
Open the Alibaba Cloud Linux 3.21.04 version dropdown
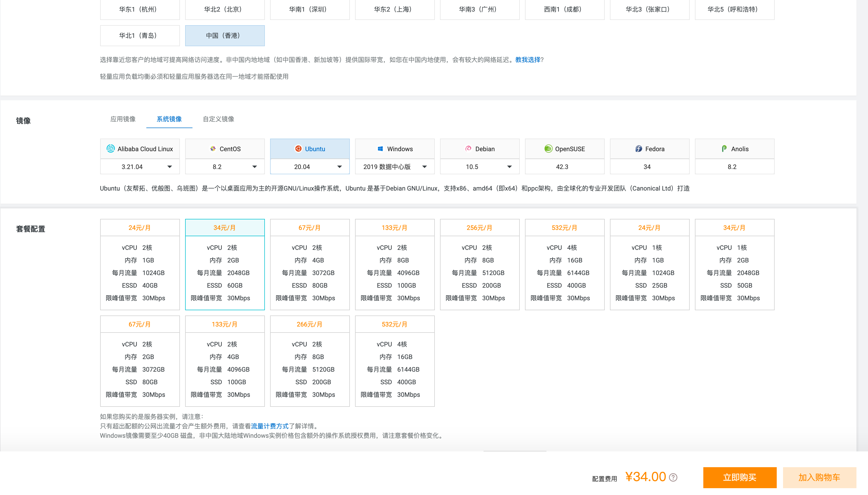[140, 167]
